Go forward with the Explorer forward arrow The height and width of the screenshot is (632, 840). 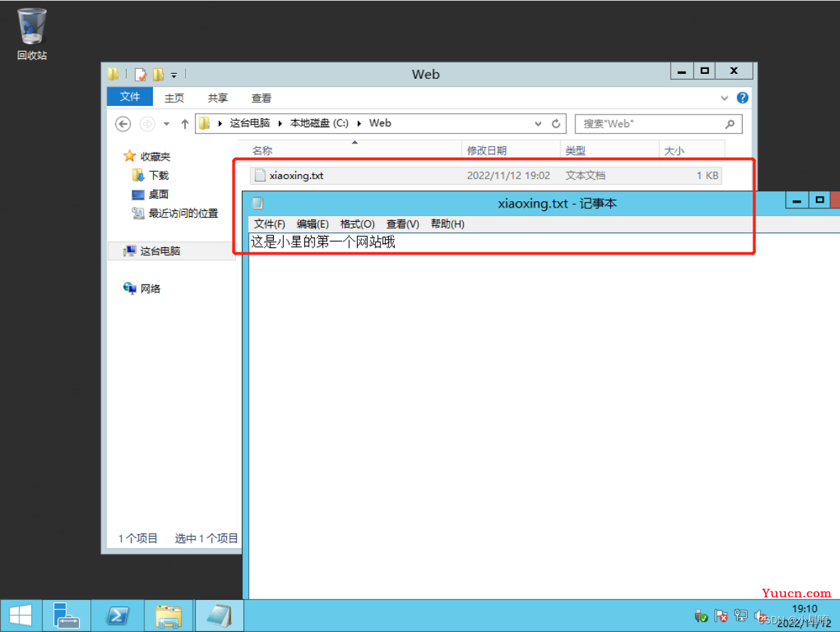[147, 124]
